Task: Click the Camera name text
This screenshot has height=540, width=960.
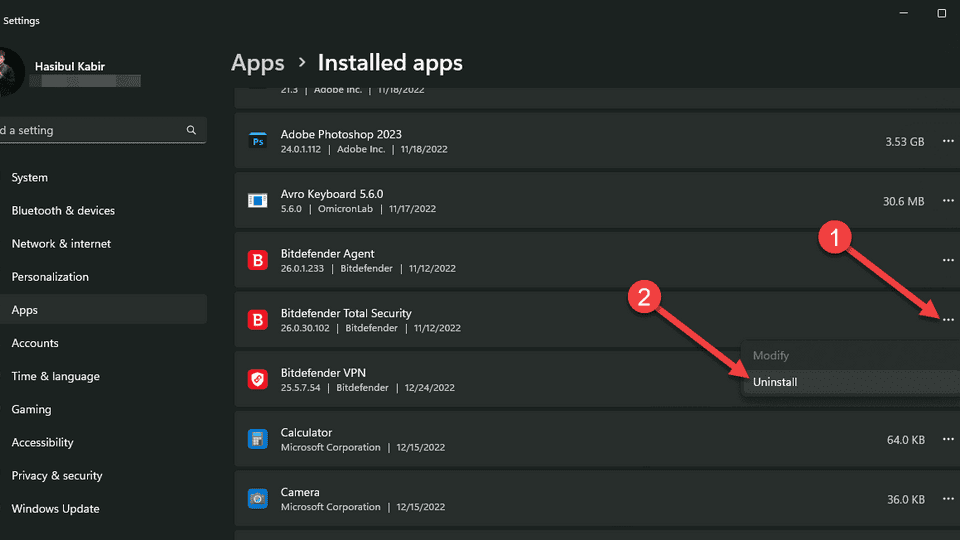Action: point(300,492)
